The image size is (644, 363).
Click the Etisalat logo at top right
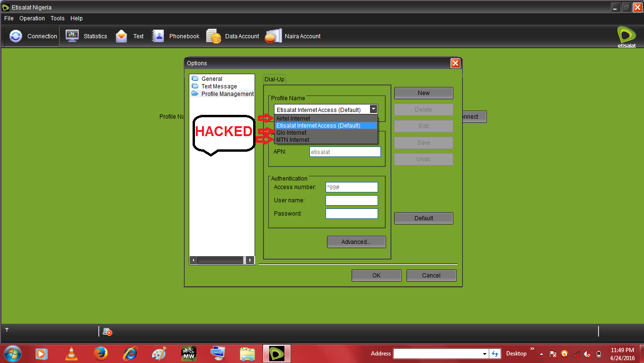[x=626, y=37]
